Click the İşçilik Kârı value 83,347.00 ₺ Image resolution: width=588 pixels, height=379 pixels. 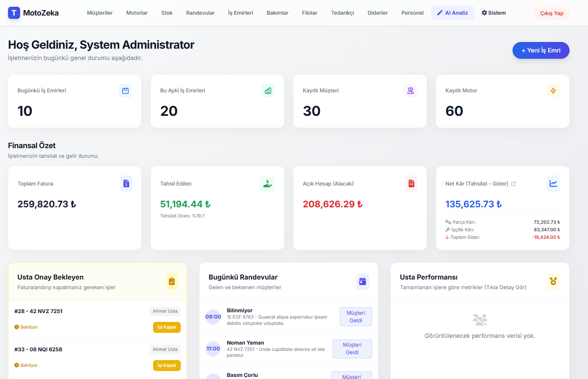[547, 230]
